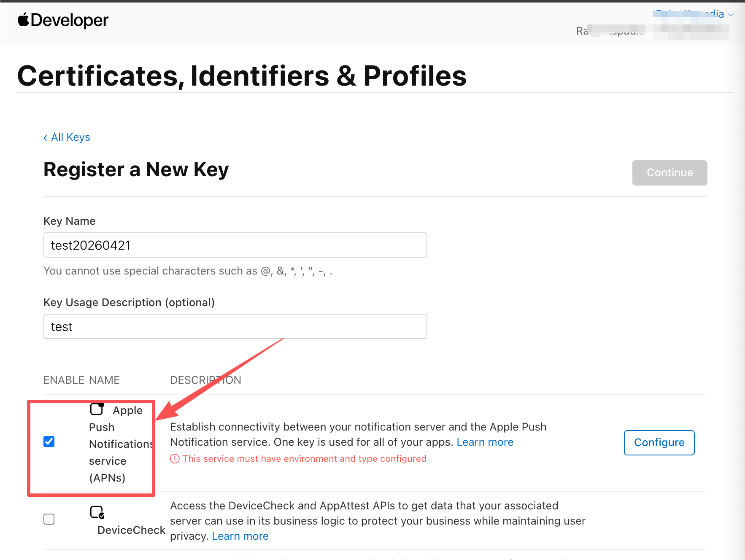745x560 pixels.
Task: Click the Developer wordmark in header
Action: (x=70, y=20)
